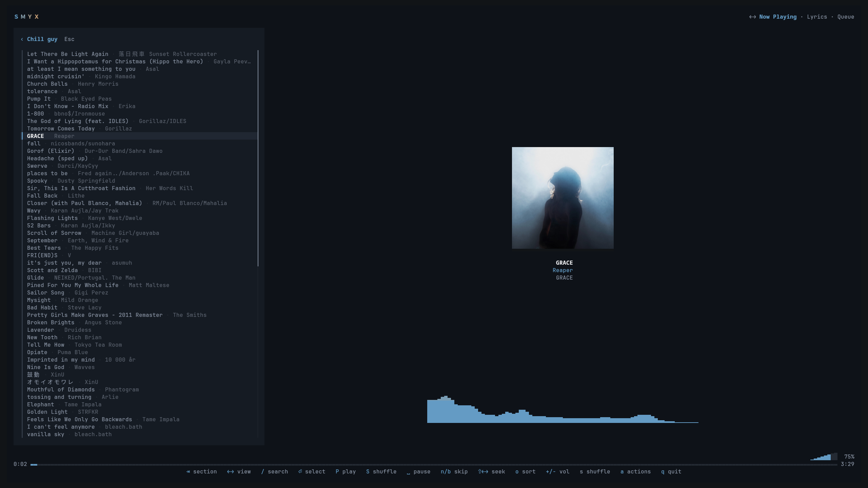
Task: Click the seek shortcut hint
Action: point(491,472)
